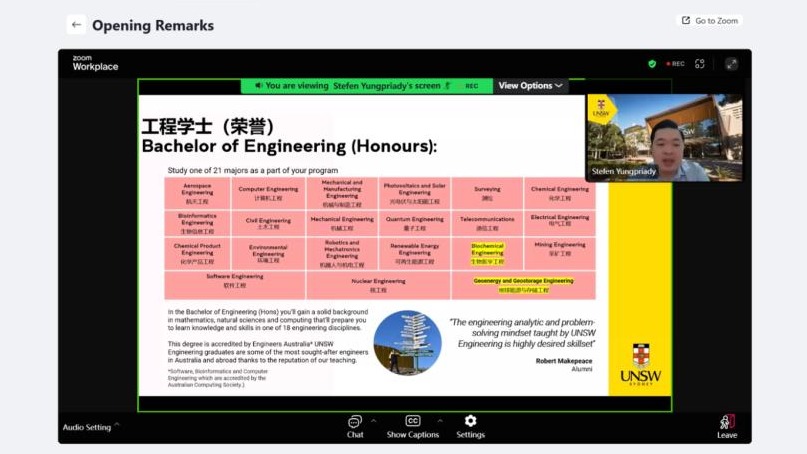Click the Electrical Engineering cell
The image size is (807, 454).
pyautogui.click(x=559, y=223)
